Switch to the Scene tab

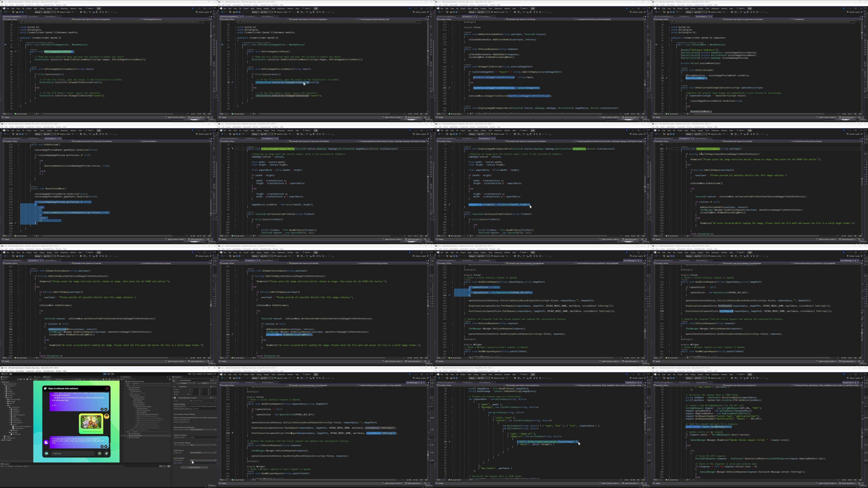coord(37,377)
